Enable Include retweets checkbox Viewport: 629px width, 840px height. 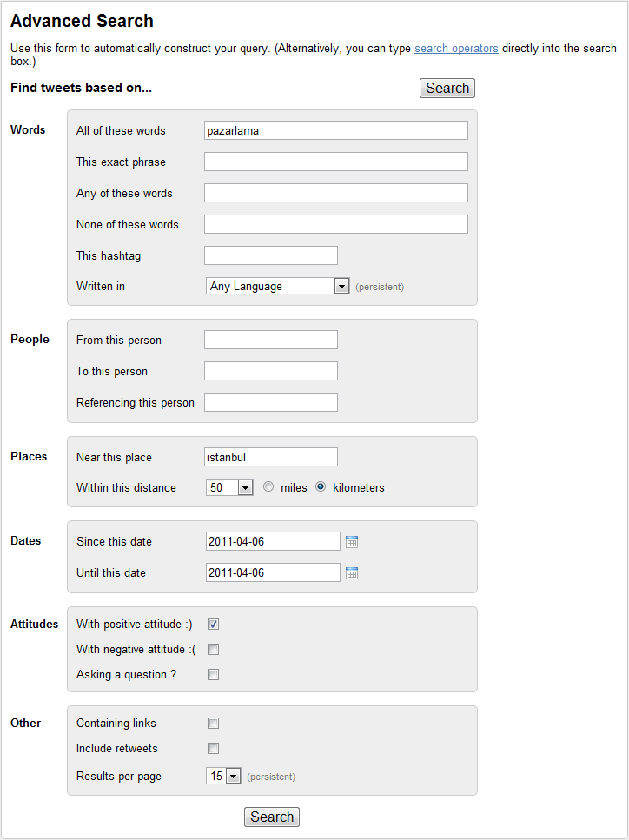[x=213, y=749]
